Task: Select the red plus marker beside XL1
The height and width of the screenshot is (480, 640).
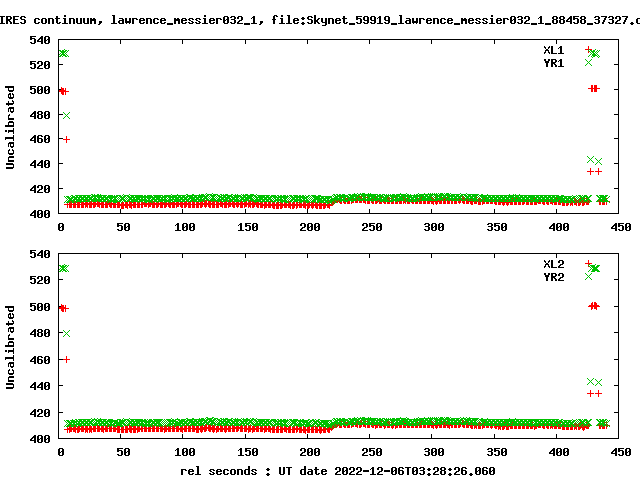Action: (x=588, y=50)
